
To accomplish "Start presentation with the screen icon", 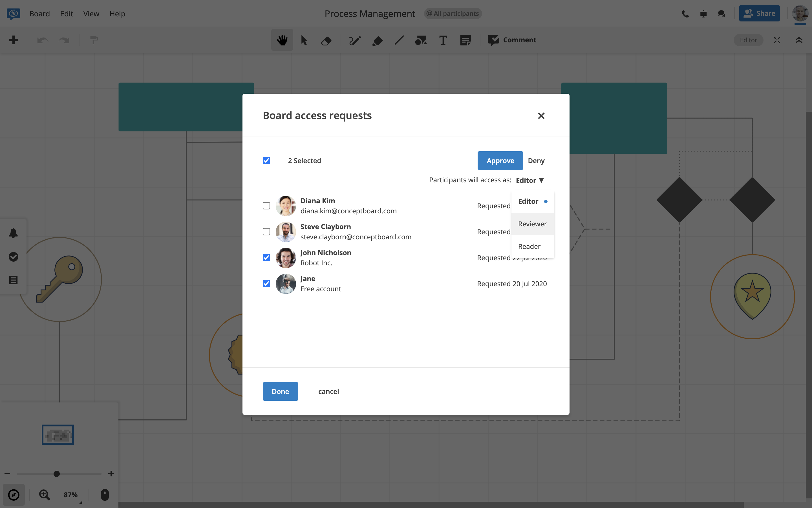I will coord(704,14).
